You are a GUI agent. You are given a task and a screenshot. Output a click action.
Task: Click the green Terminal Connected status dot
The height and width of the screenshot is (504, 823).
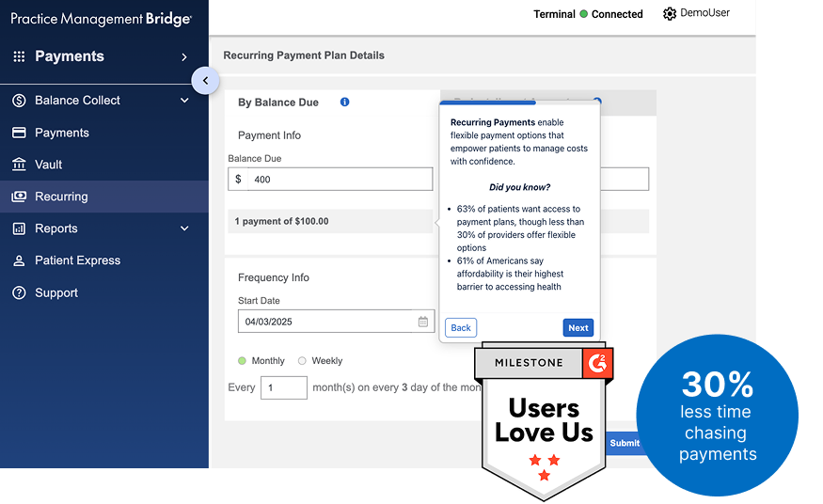(x=584, y=14)
